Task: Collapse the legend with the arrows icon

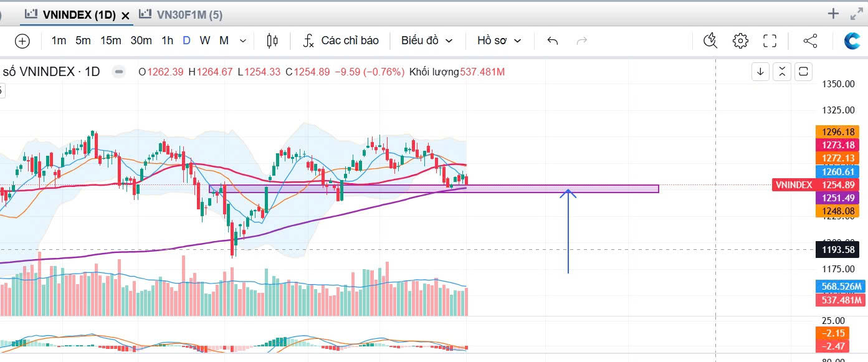Action: (782, 72)
